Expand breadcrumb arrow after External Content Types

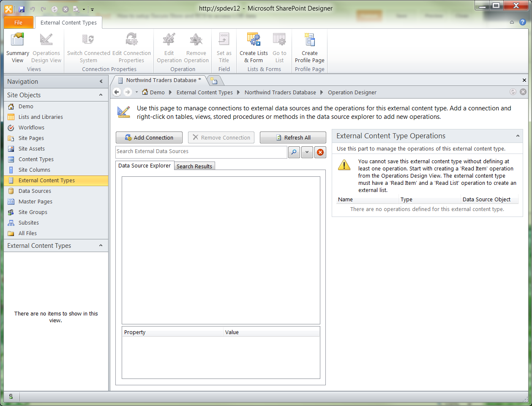click(238, 92)
